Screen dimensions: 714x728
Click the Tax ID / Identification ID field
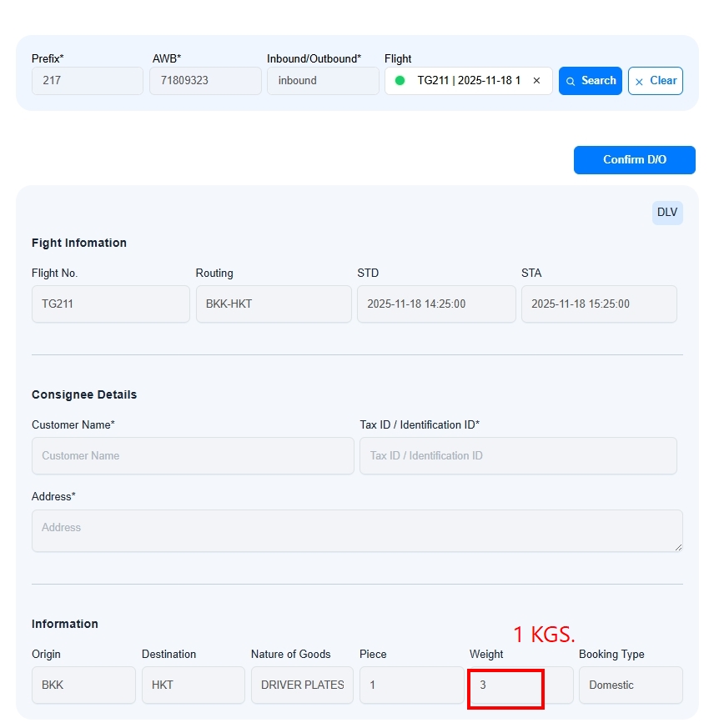pos(518,456)
